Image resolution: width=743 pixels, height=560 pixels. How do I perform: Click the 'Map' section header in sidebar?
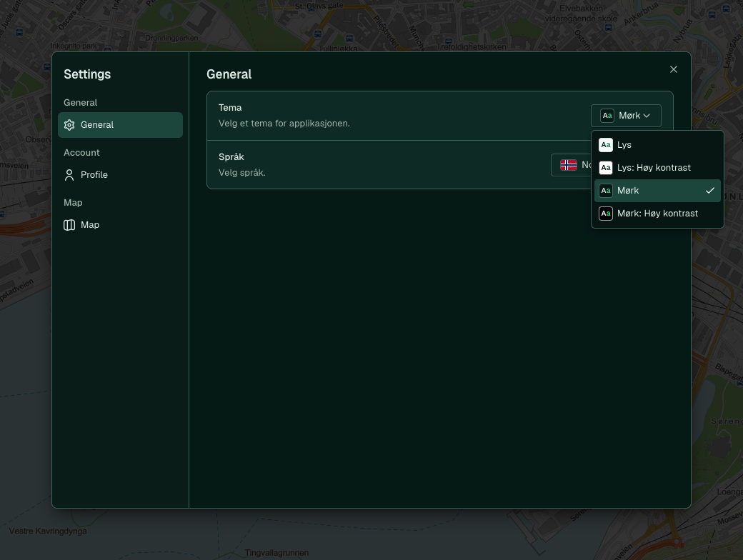pyautogui.click(x=73, y=203)
